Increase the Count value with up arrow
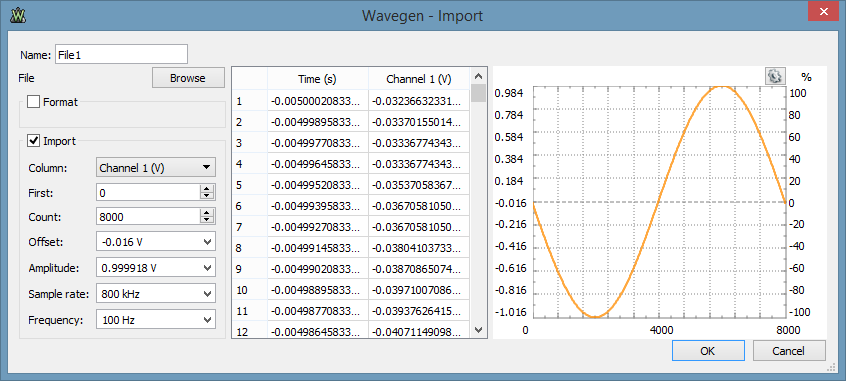Image resolution: width=846 pixels, height=381 pixels. 207,213
